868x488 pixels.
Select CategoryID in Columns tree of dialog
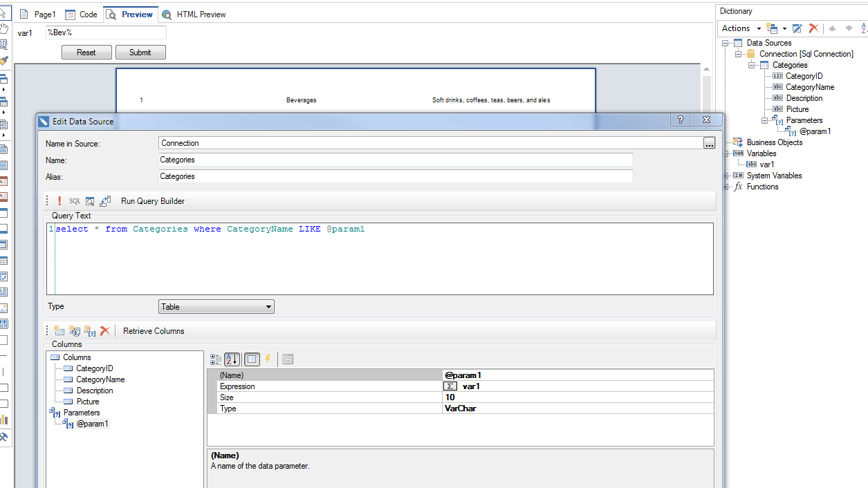coord(94,368)
